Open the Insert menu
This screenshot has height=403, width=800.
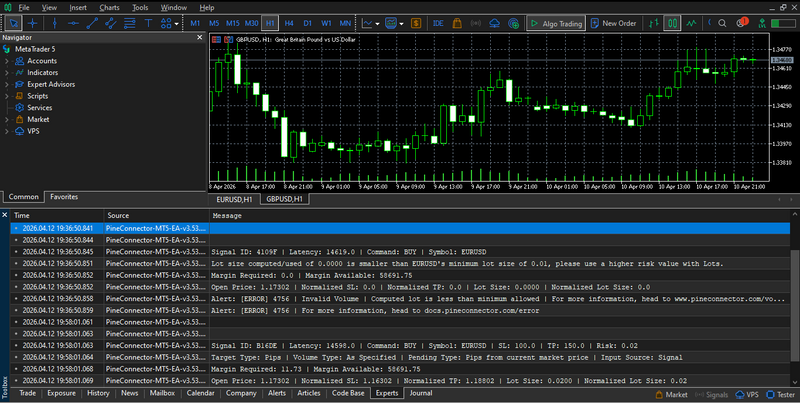tap(78, 8)
